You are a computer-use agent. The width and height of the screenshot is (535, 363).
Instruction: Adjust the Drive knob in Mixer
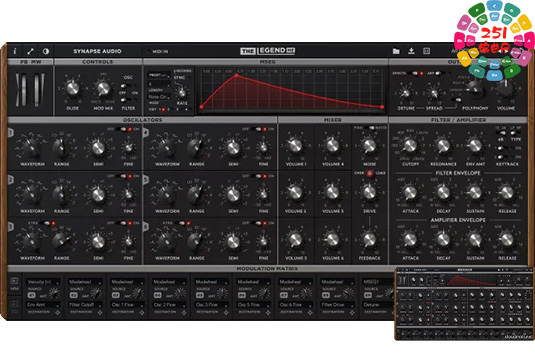click(370, 192)
